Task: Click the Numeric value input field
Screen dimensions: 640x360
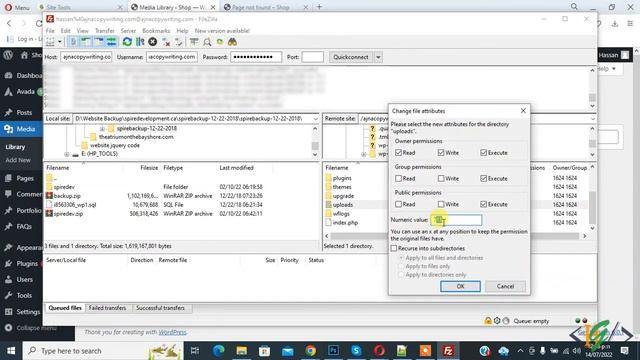Action: (456, 220)
